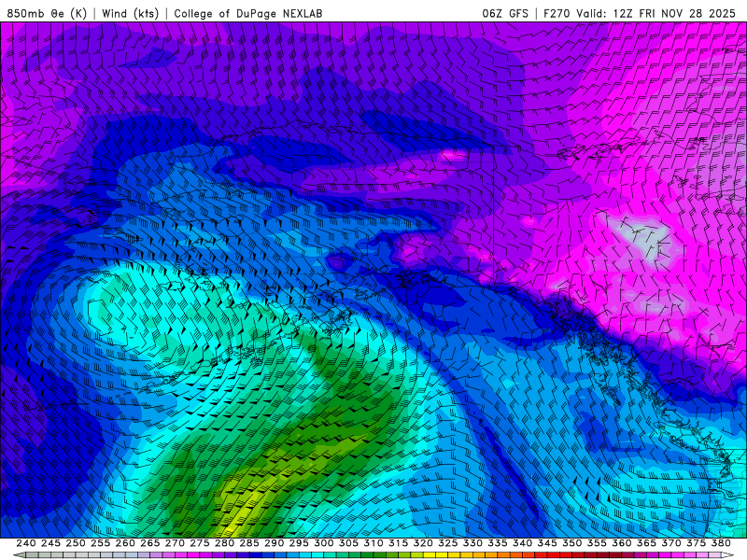Click the 320 legend value

[x=423, y=543]
